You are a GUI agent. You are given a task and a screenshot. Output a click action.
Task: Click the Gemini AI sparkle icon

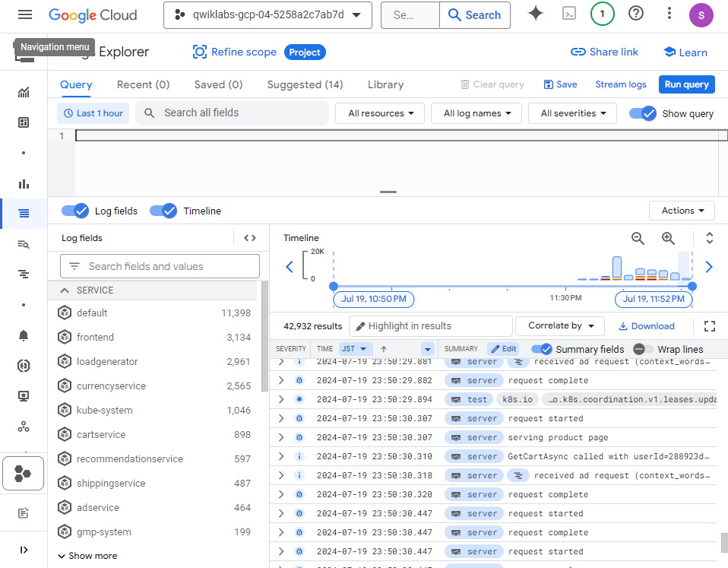(x=535, y=14)
